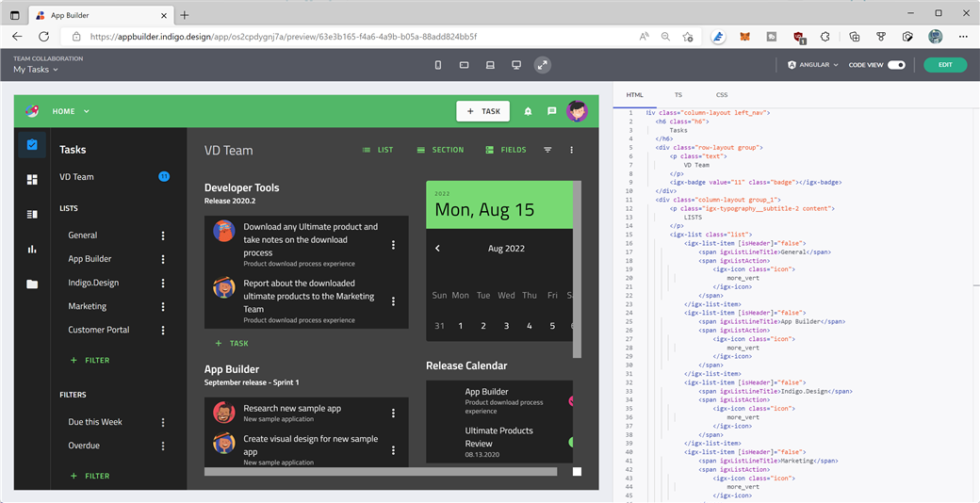The height and width of the screenshot is (503, 980).
Task: Go to previous month in calendar
Action: click(437, 249)
